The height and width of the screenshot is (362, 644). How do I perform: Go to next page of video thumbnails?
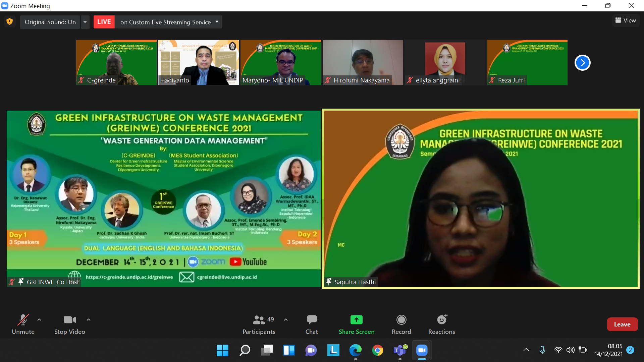(x=582, y=63)
